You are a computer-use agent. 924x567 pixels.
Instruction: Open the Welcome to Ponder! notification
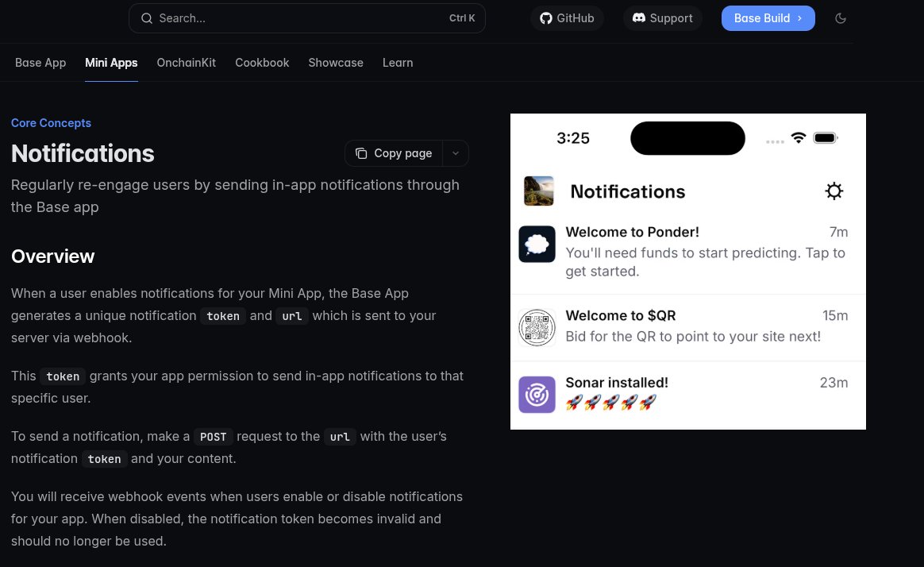coord(687,252)
